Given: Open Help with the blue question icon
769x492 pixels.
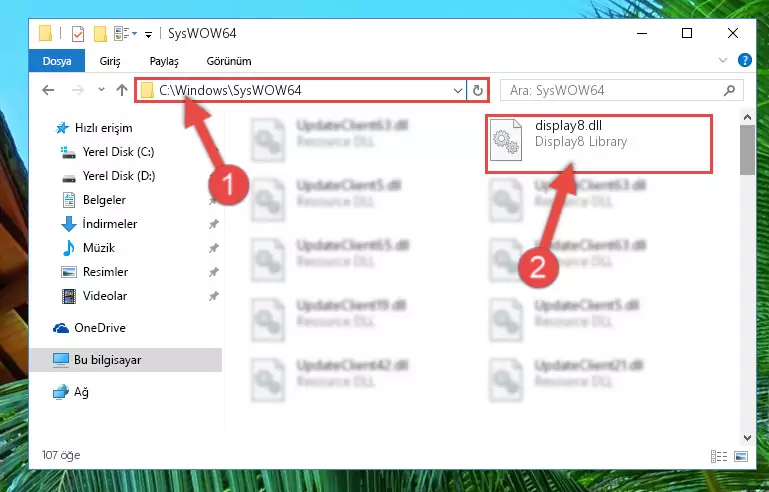Looking at the screenshot, I should tap(744, 60).
